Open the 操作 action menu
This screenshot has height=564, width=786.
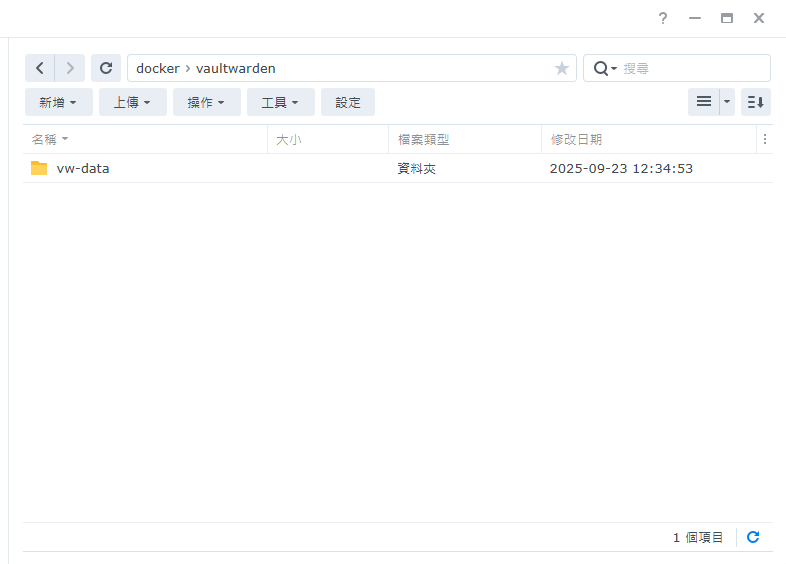[x=206, y=102]
